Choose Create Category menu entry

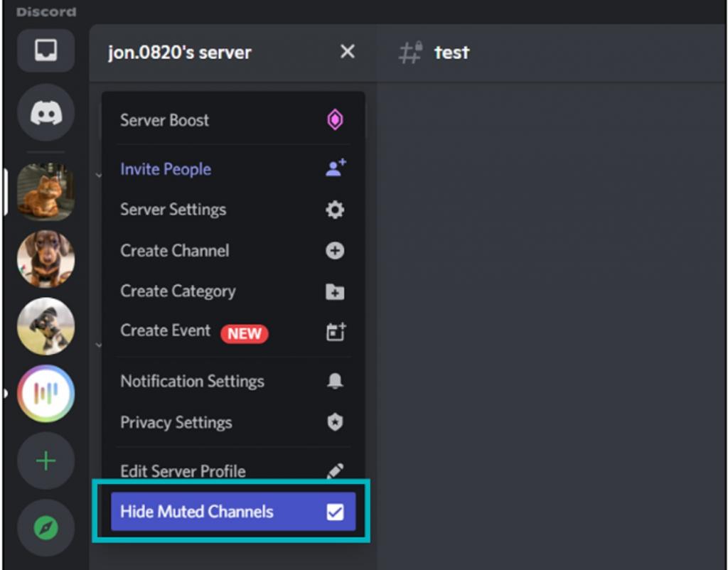tap(233, 291)
